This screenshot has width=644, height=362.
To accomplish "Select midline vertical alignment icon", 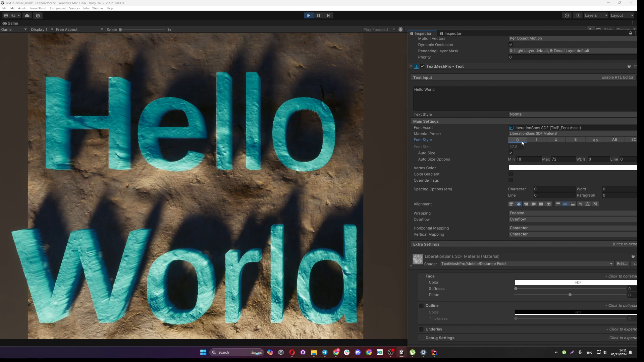I will click(587, 204).
